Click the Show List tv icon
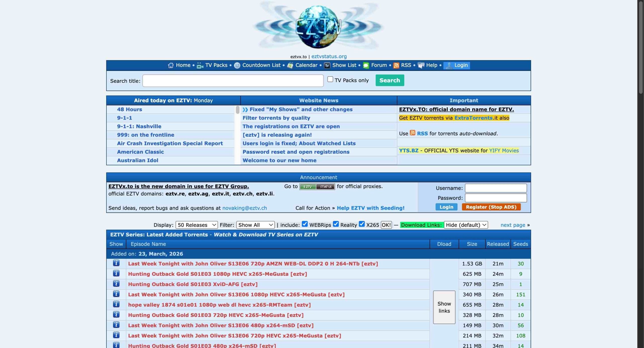Screen dimensions: 644x348 pyautogui.click(x=327, y=65)
